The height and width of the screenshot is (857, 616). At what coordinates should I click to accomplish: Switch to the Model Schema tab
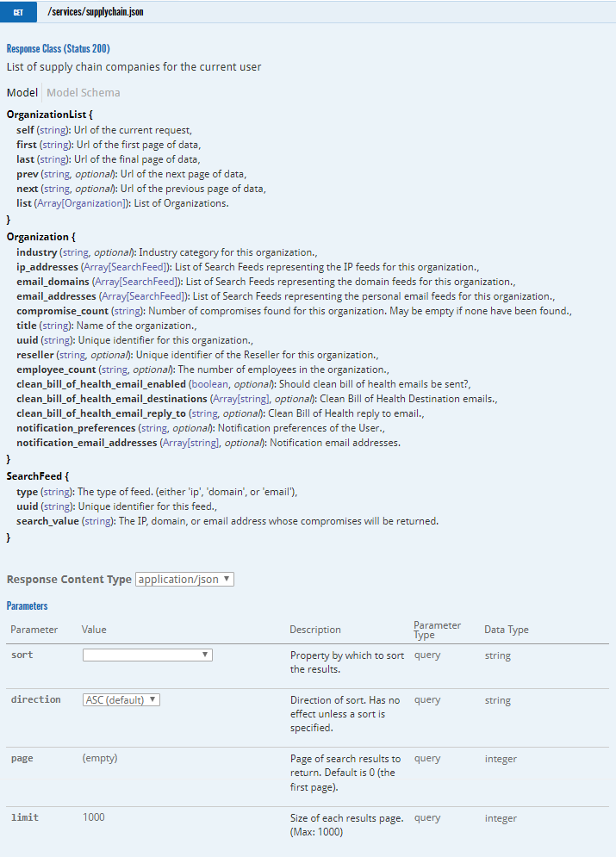(83, 92)
